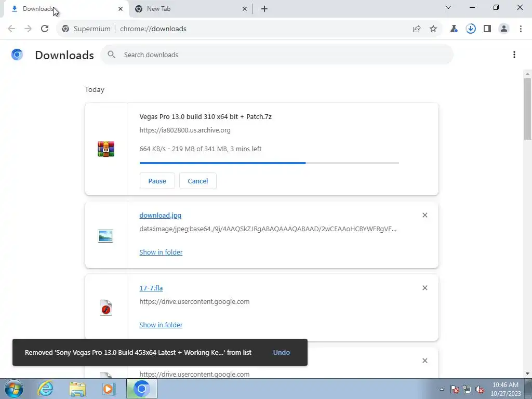Click the scrollbar down arrow
This screenshot has width=532, height=399.
(527, 374)
